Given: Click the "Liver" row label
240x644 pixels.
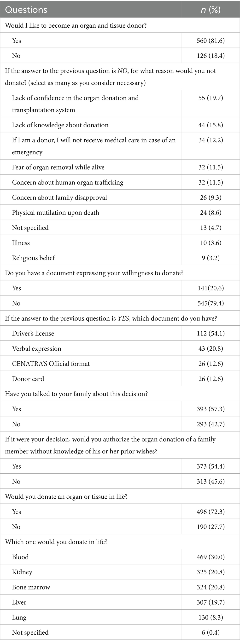Looking at the screenshot, I should [19, 602].
